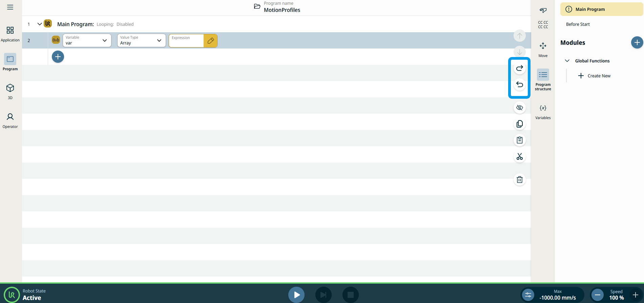Decrease speed with minus button
This screenshot has width=644, height=303.
click(x=598, y=295)
